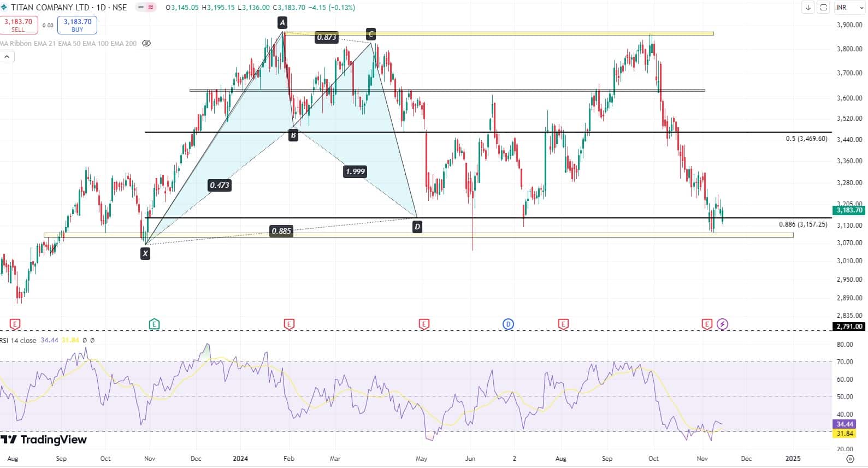Click the OHLC values in the header

click(x=260, y=8)
